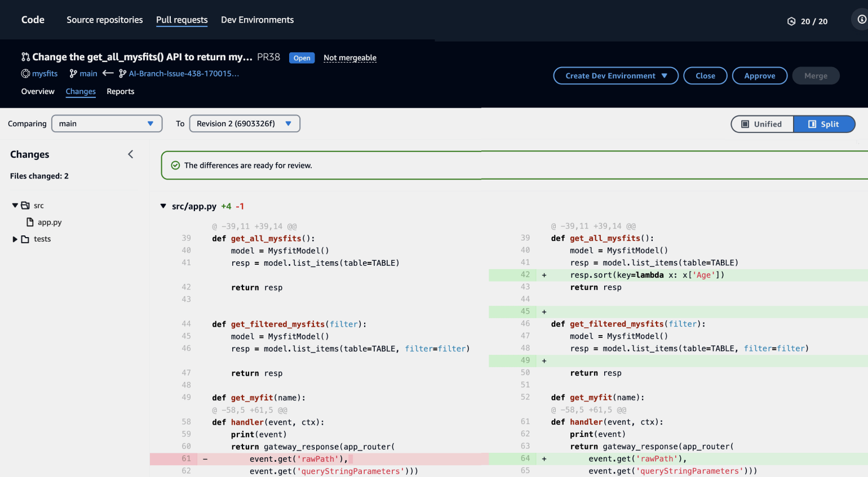The height and width of the screenshot is (477, 868).
Task: Switch to Split diff view
Action: [x=824, y=124]
